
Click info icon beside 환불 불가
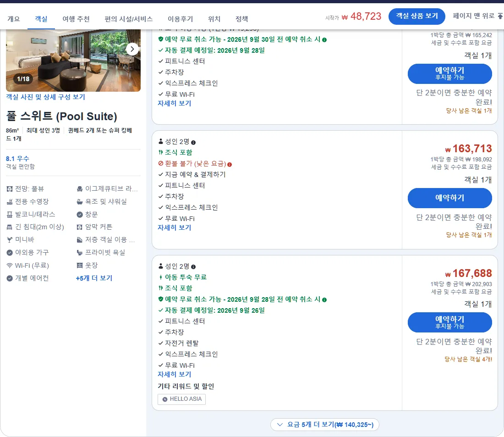click(x=230, y=165)
